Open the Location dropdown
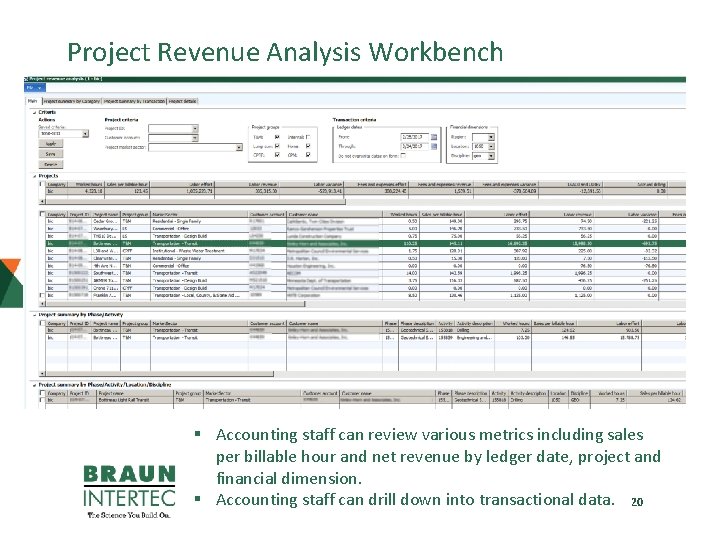The image size is (720, 540). (491, 146)
